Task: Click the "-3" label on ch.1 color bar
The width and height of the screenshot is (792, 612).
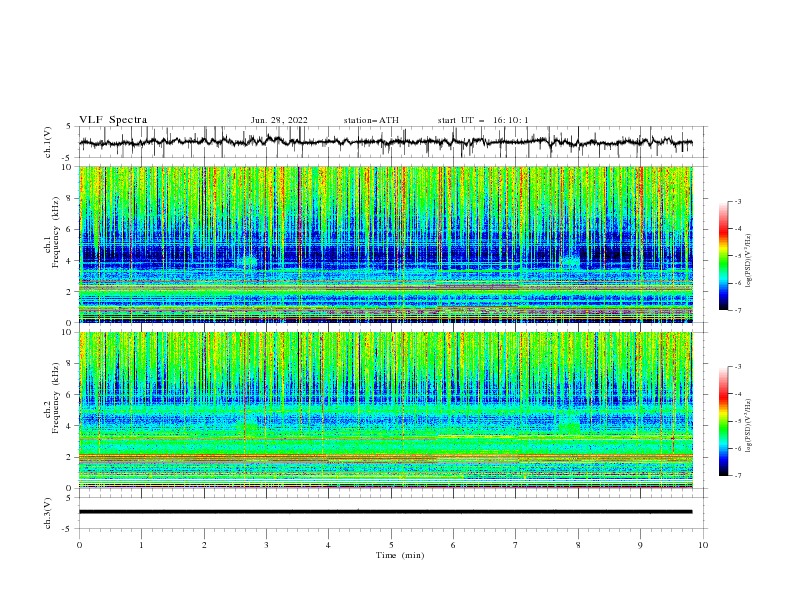Action: click(x=738, y=201)
